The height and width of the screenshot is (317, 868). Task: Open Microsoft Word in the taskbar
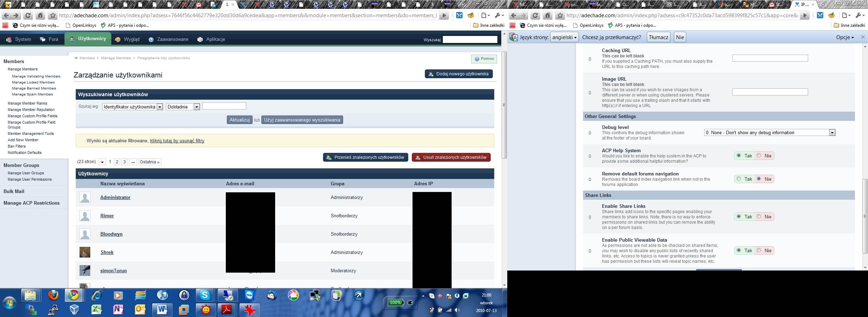[x=162, y=310]
